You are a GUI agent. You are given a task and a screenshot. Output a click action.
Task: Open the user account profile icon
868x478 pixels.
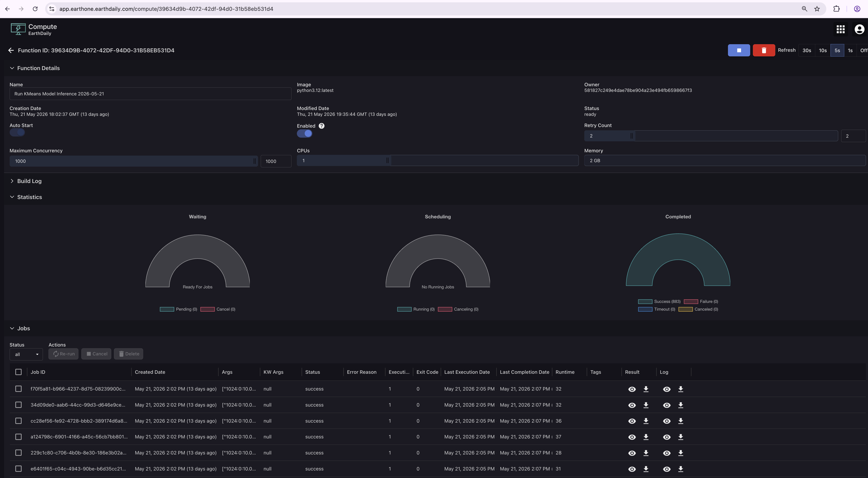[859, 29]
